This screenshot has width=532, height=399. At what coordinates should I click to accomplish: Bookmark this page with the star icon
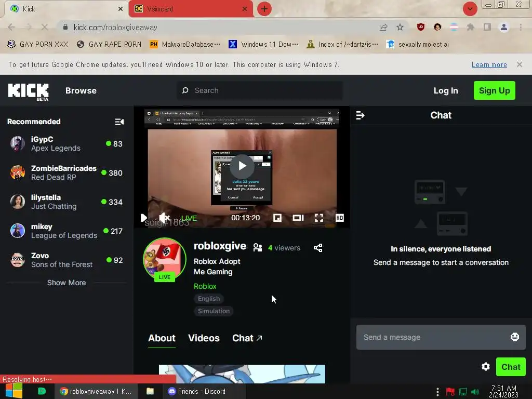(x=400, y=28)
